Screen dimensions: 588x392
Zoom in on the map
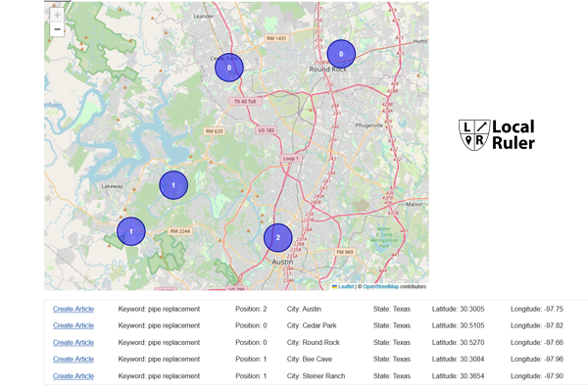pyautogui.click(x=57, y=15)
